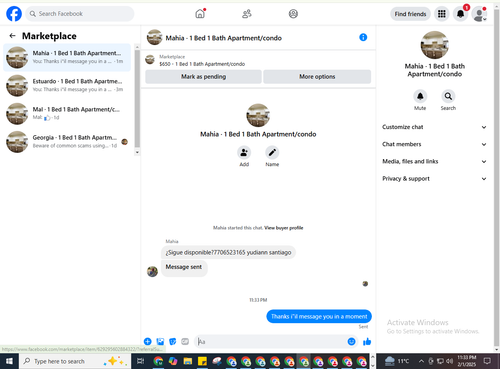Click the apartment photo in right panel

434,45
